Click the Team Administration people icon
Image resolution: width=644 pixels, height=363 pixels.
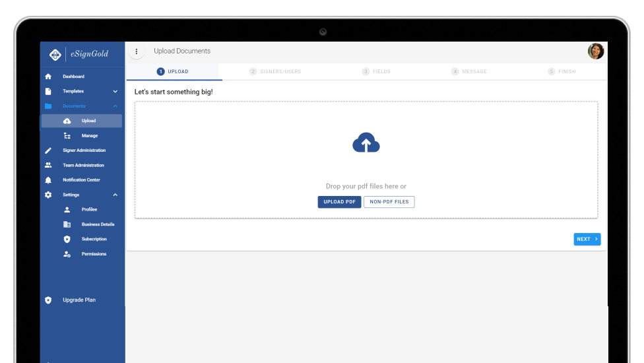(48, 165)
